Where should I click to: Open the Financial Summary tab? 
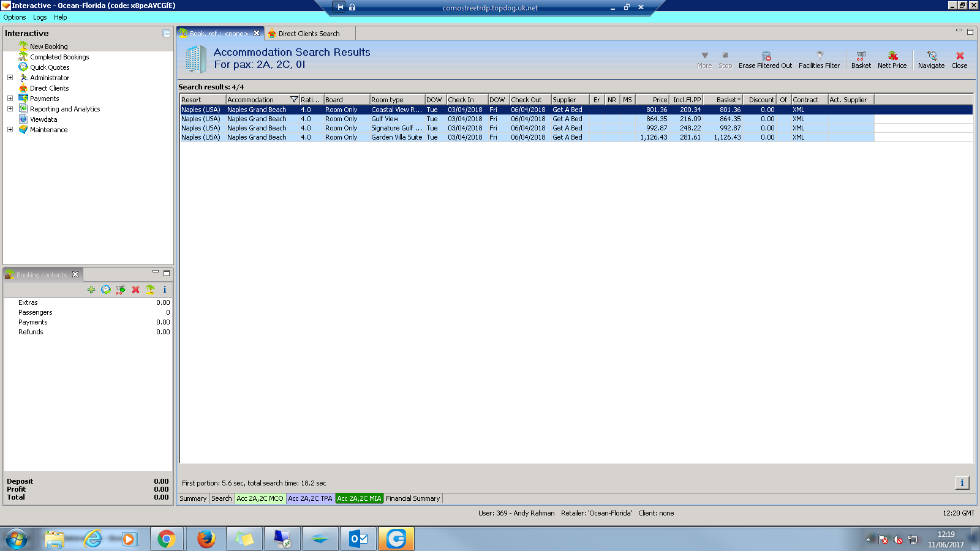pos(413,498)
